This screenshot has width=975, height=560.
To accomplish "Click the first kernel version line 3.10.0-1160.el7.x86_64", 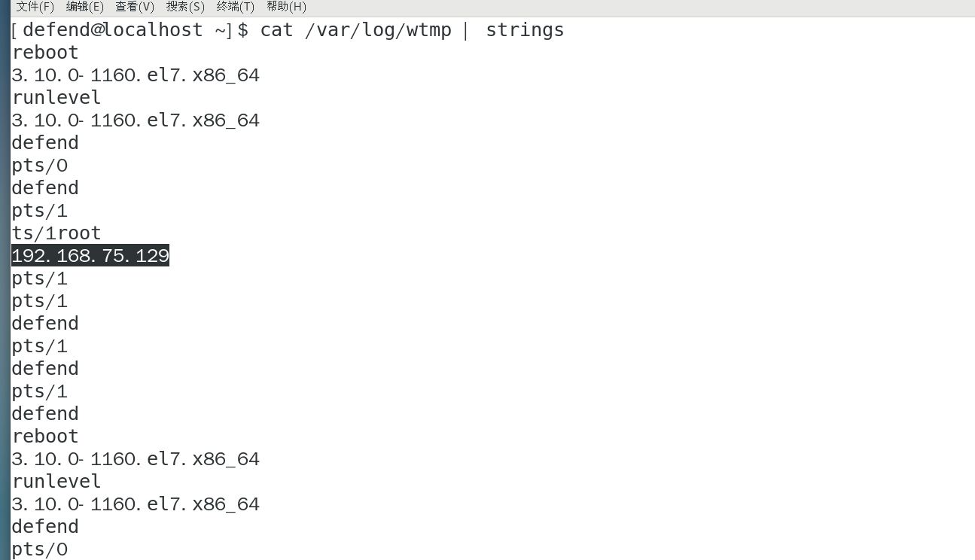I will point(136,75).
